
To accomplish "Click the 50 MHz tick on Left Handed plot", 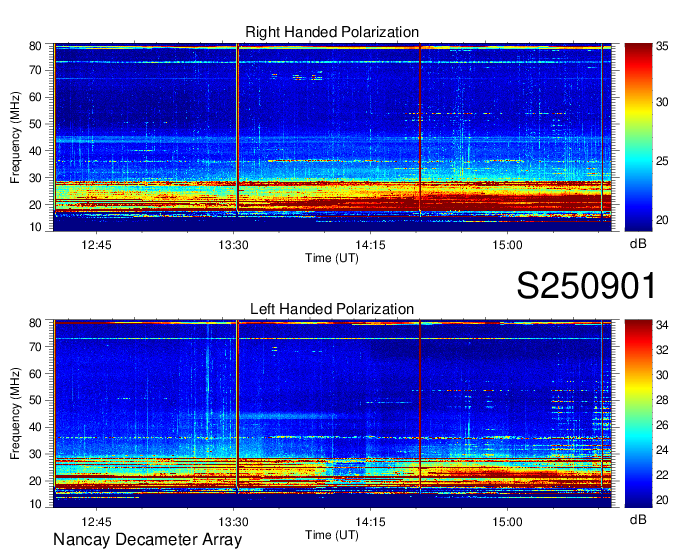I will point(35,400).
